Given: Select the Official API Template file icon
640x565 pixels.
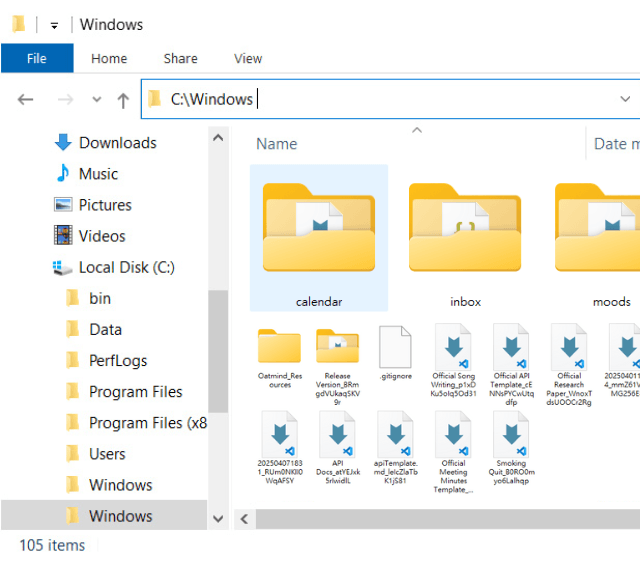Looking at the screenshot, I should tap(511, 347).
